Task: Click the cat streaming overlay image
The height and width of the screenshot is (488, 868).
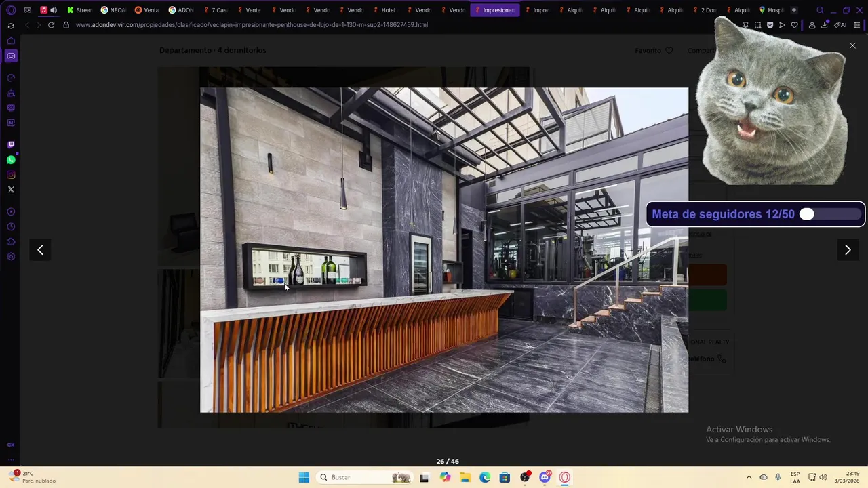Action: (773, 100)
